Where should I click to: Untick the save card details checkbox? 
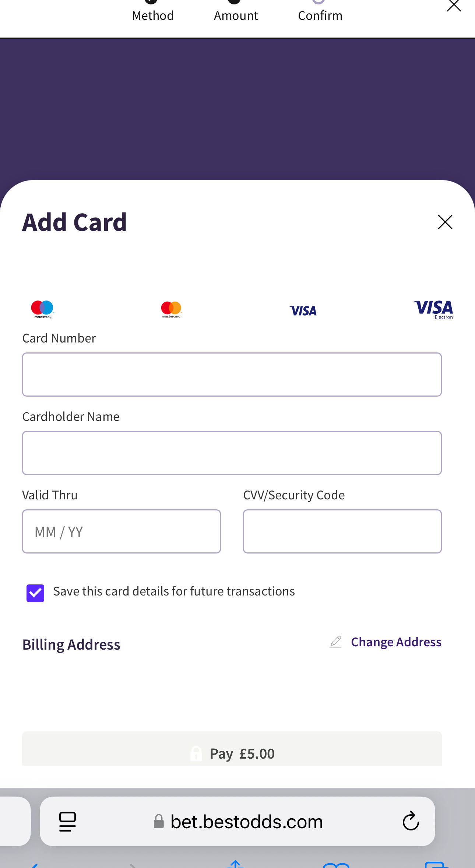35,593
